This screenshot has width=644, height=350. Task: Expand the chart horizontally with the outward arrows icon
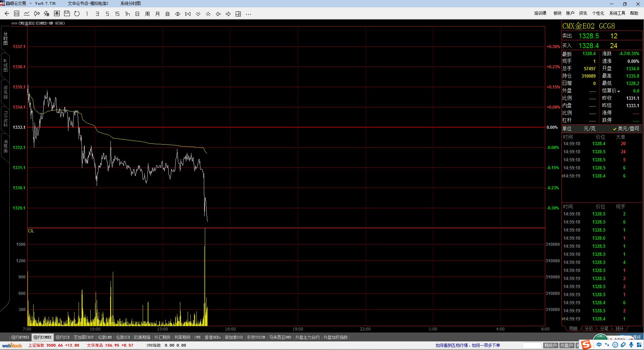pyautogui.click(x=178, y=14)
